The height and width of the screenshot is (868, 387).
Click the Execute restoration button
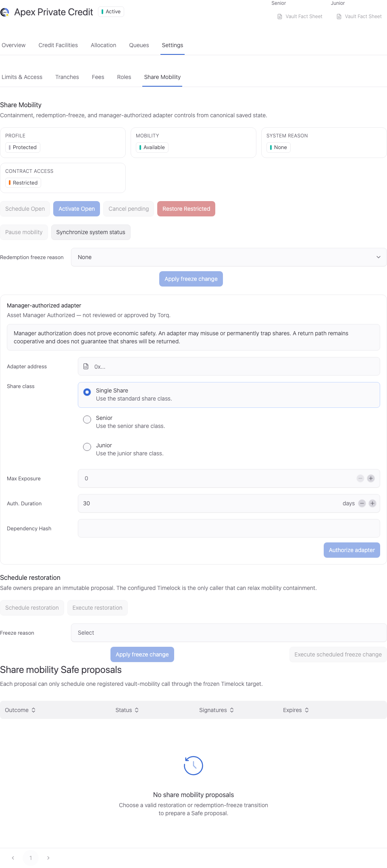(98, 608)
